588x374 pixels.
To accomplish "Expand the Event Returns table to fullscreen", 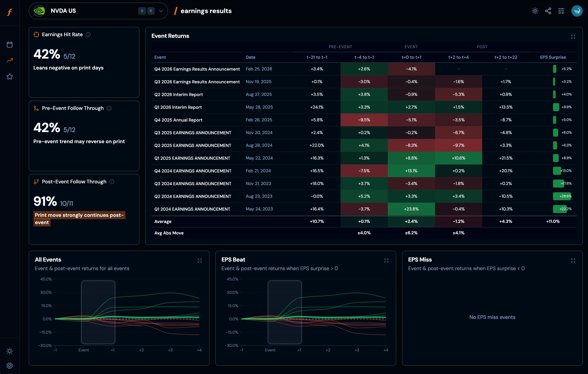I will coord(573,37).
